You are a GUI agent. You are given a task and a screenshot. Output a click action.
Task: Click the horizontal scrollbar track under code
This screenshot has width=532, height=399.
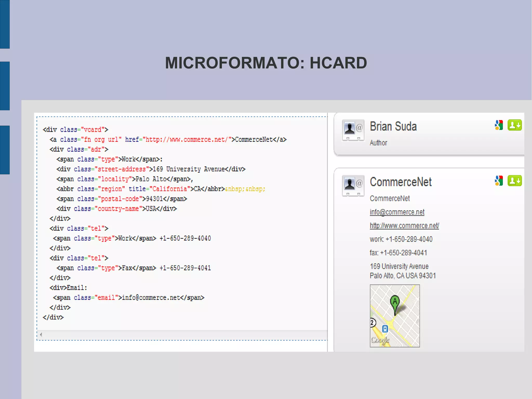click(x=182, y=335)
